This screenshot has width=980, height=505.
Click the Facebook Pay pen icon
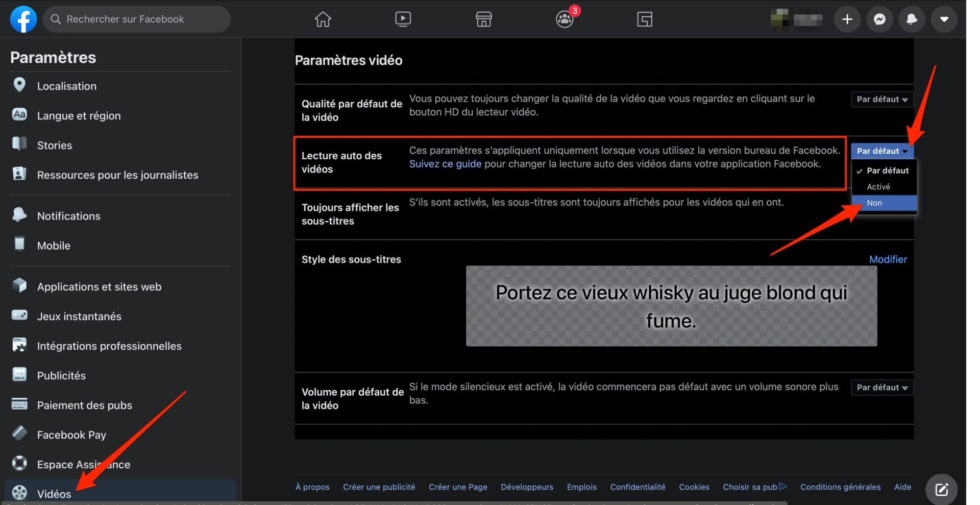pyautogui.click(x=19, y=434)
